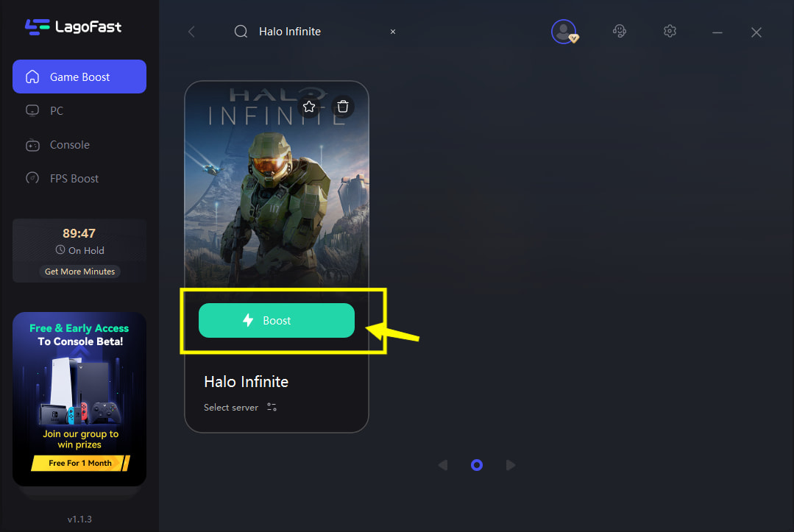
Task: Close the LagoFast window
Action: [756, 32]
